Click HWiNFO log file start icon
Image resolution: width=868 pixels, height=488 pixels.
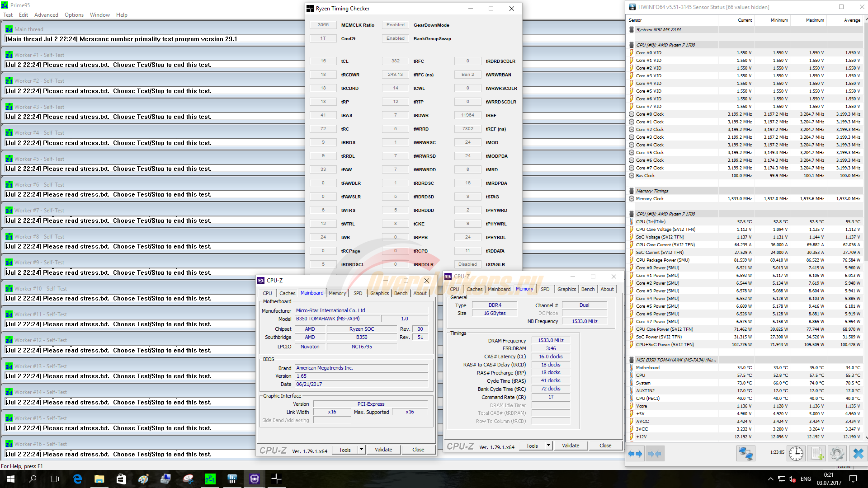click(x=816, y=454)
